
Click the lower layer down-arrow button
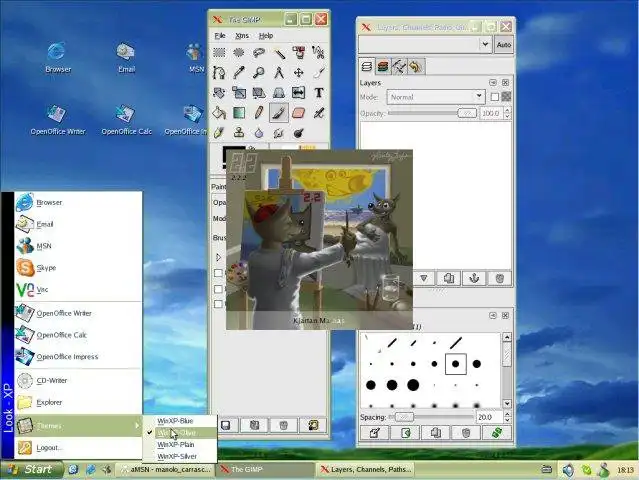(x=424, y=278)
